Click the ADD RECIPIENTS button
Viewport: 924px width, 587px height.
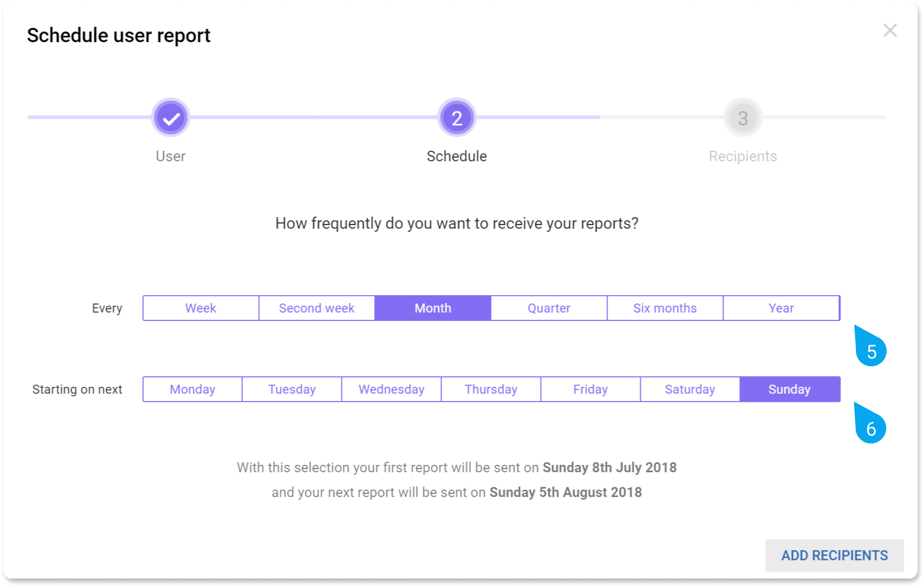pyautogui.click(x=835, y=556)
